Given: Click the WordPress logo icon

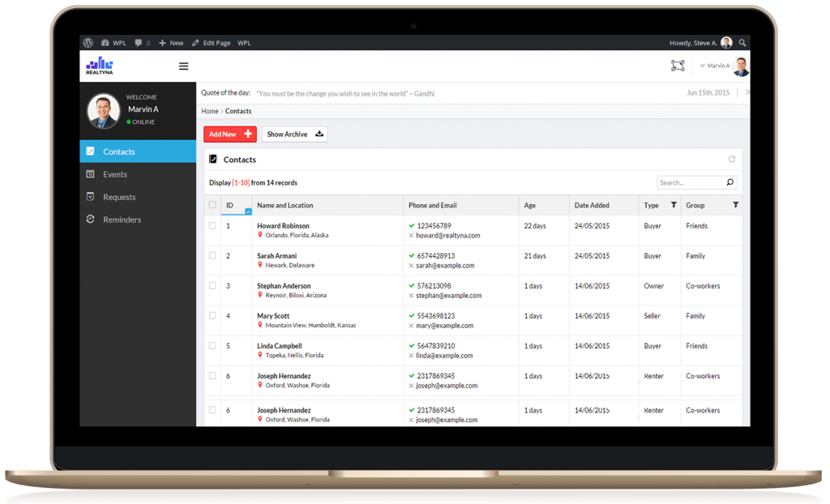Looking at the screenshot, I should [x=88, y=42].
